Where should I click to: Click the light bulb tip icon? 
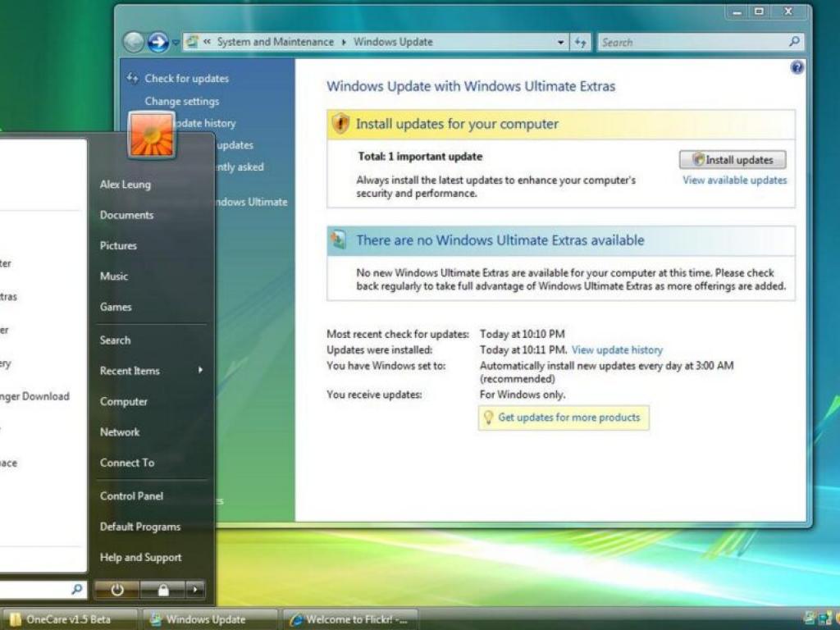488,418
